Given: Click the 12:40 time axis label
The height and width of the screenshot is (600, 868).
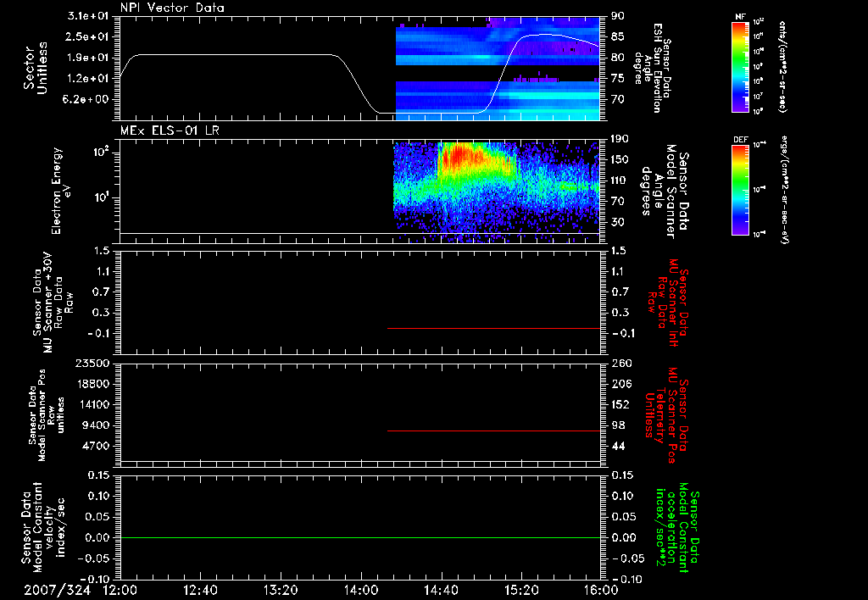Looking at the screenshot, I should [200, 590].
